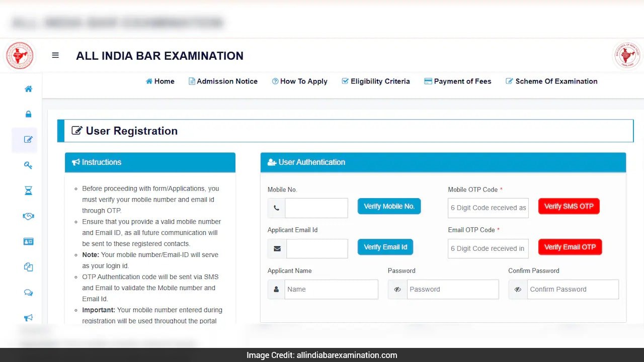Click the Verify Email Id button
Viewport: 644px width, 362px height.
click(385, 247)
